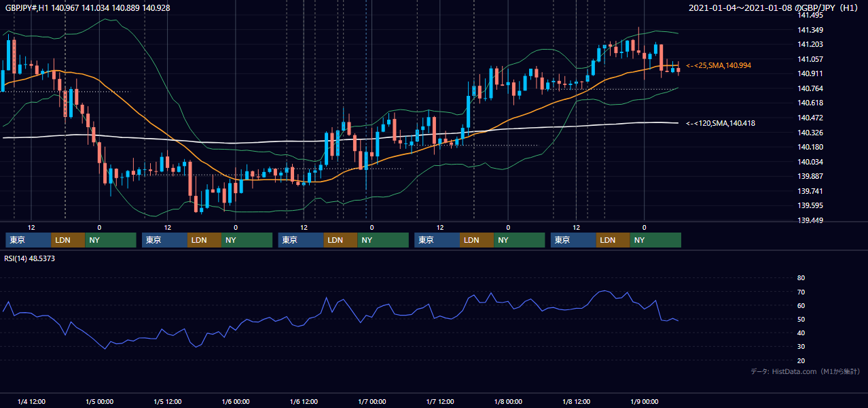This screenshot has height=408, width=868.
Task: Click the RSI 50 level label
Action: [x=801, y=319]
